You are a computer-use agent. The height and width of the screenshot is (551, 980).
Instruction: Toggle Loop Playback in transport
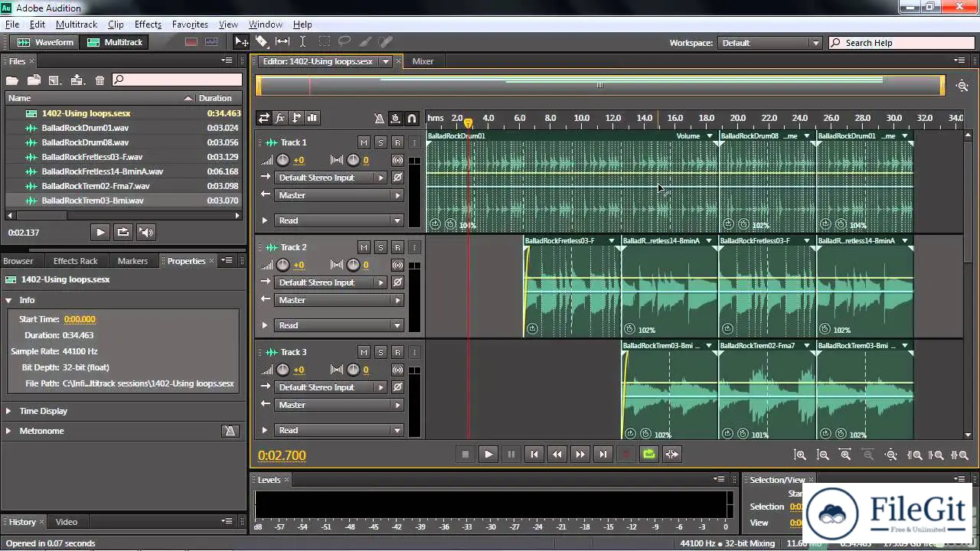(x=648, y=454)
